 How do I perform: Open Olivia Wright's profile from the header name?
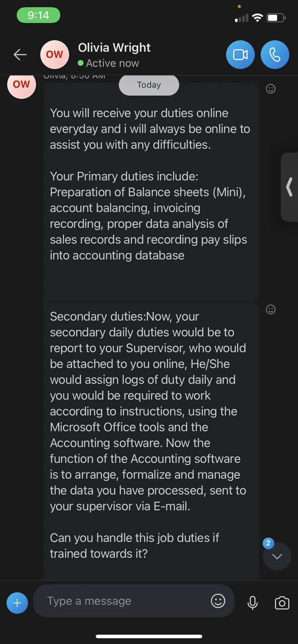coord(114,47)
